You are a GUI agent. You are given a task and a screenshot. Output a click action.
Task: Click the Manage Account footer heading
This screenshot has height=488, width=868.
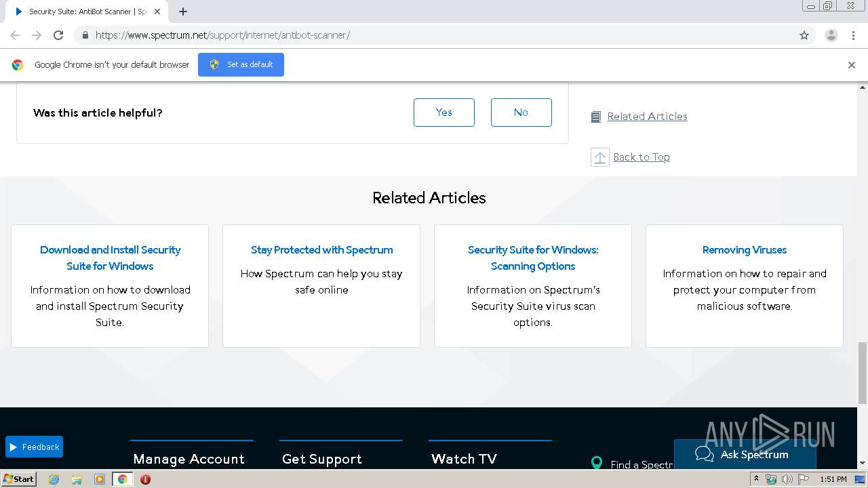coord(189,459)
